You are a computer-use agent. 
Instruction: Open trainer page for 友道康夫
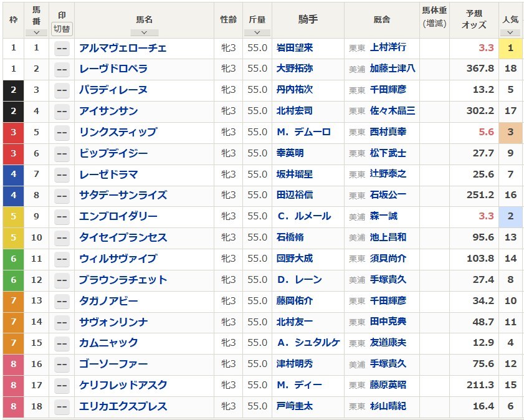(388, 343)
